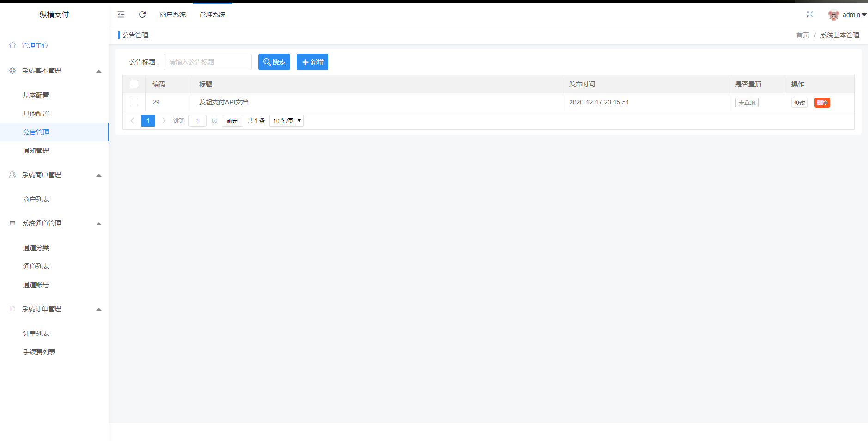Select the checkbox for row 29
Screen dimensions: 868x441
pos(134,102)
